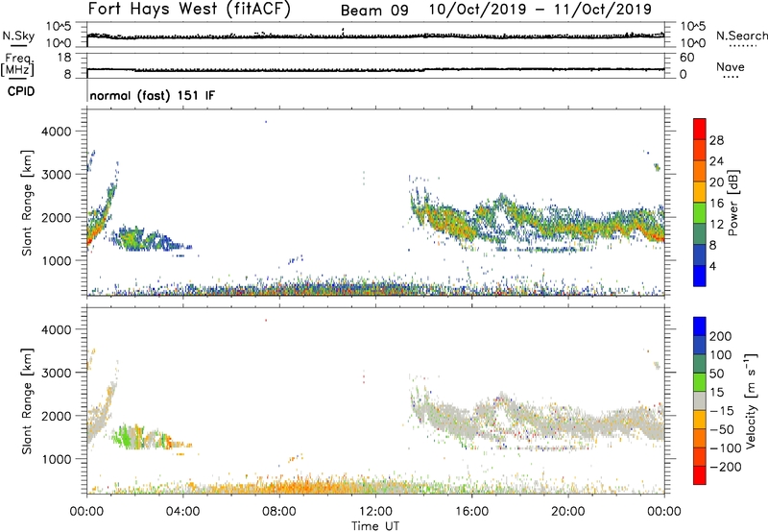Click the '10^0' tick beside N.Search
Viewport: 768px width, 532px height.
[x=693, y=43]
